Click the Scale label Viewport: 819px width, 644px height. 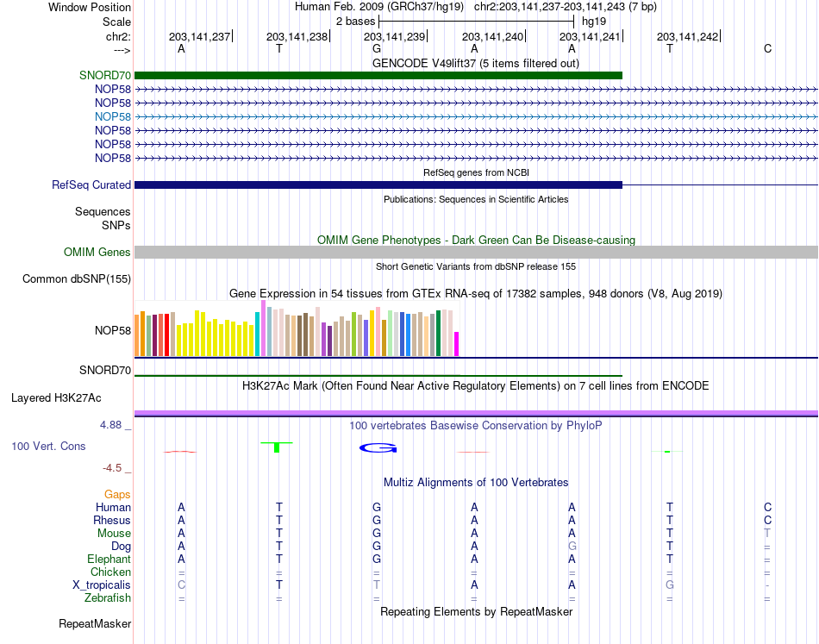coord(117,22)
